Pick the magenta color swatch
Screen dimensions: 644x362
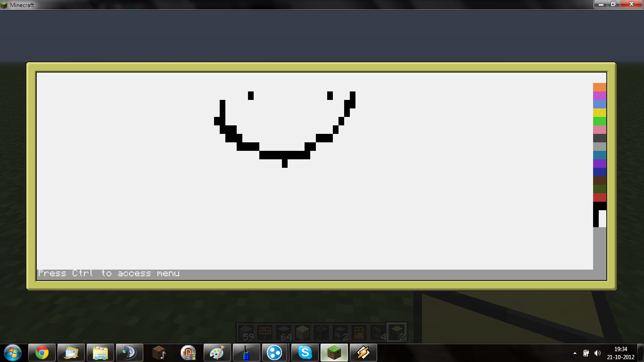(599, 96)
